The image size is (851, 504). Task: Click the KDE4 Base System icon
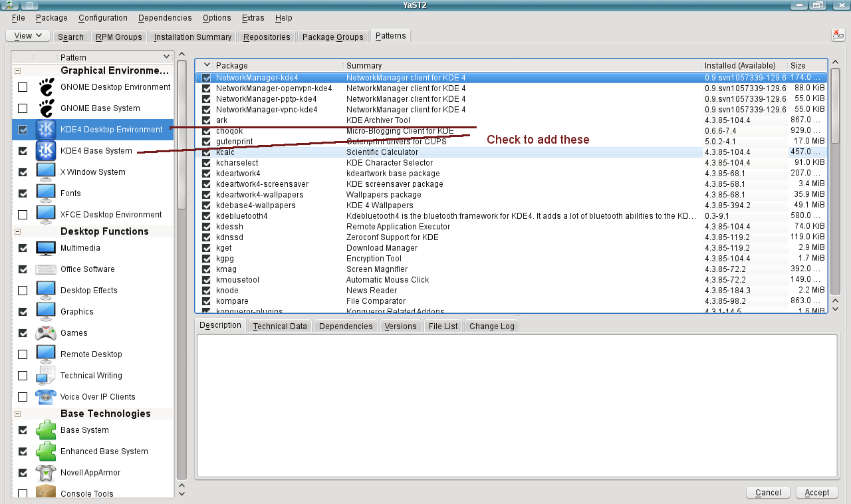tap(46, 151)
